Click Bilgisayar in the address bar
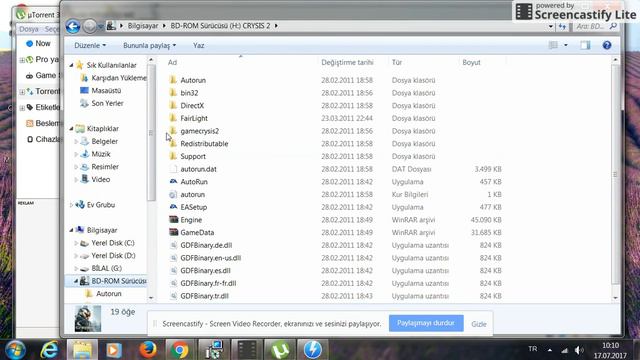Screen dimensions: 640x360 point(143,26)
